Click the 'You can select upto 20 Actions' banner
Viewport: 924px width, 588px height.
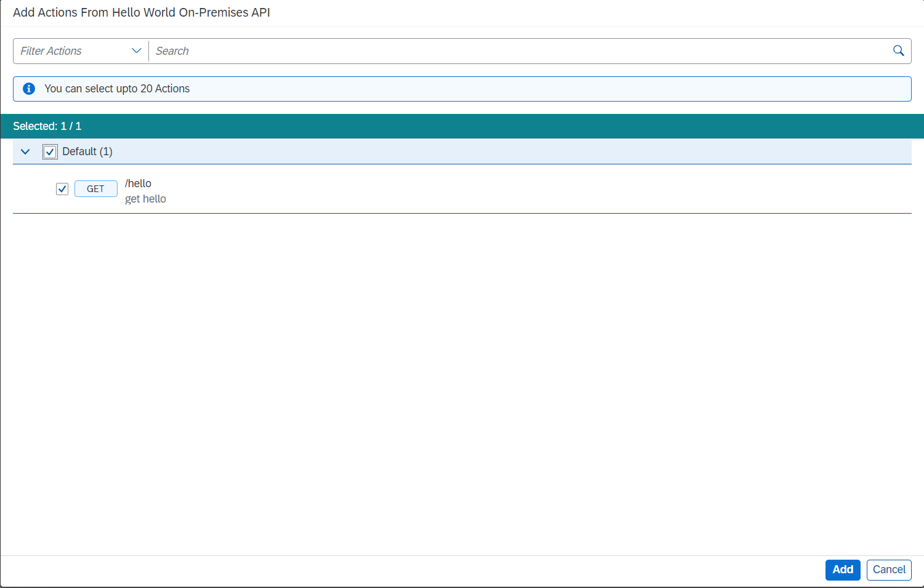117,88
